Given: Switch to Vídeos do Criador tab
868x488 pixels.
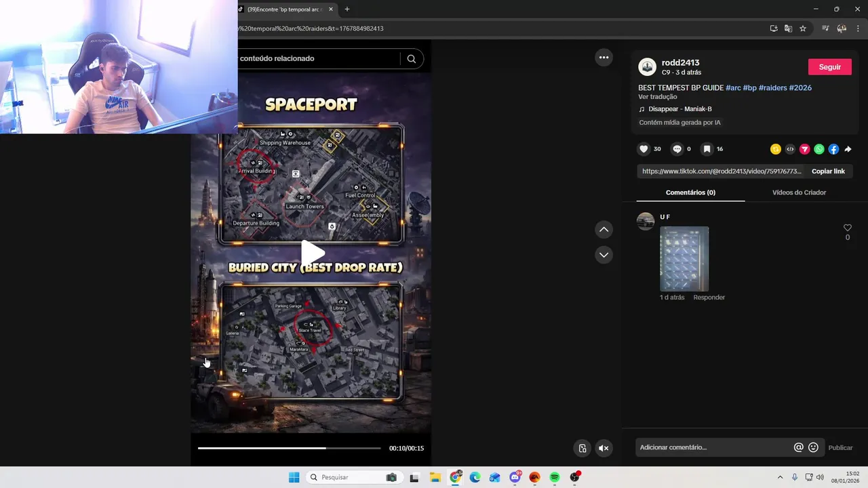Looking at the screenshot, I should click(799, 192).
